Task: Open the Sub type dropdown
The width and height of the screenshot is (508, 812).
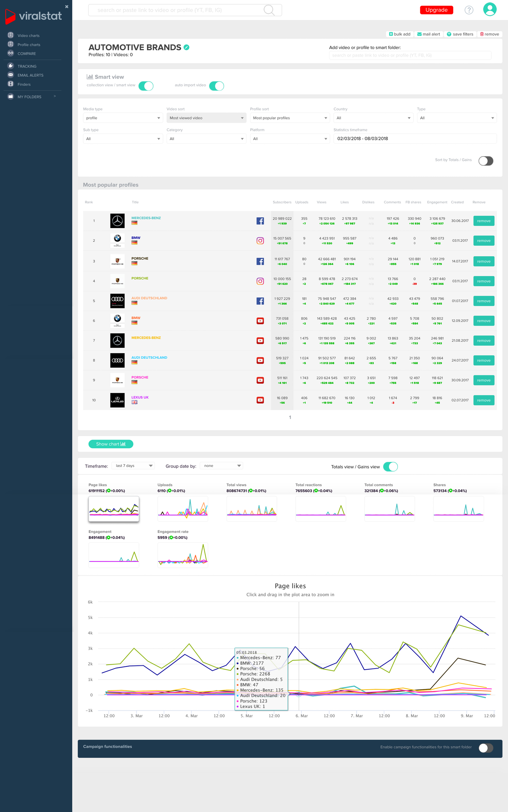Action: click(x=123, y=139)
